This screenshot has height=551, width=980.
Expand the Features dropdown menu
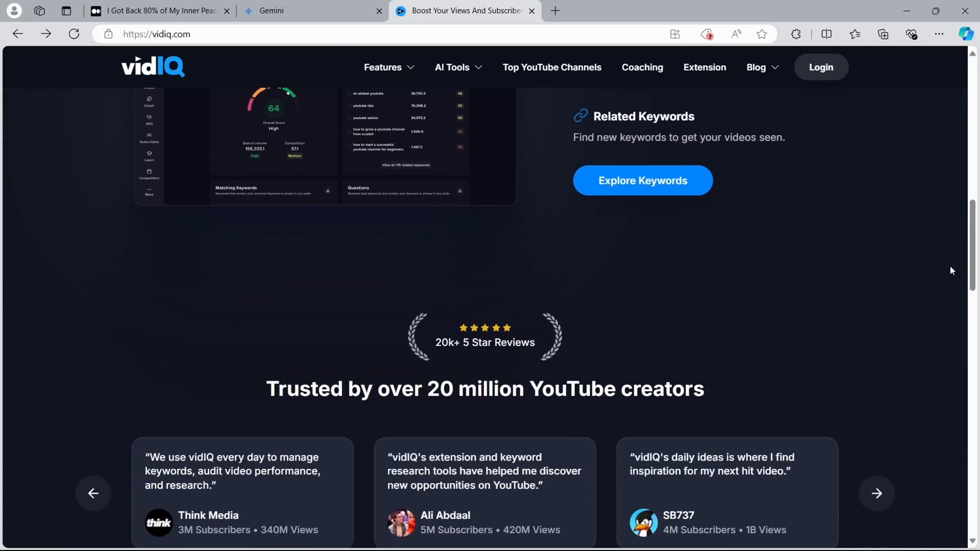pyautogui.click(x=389, y=67)
